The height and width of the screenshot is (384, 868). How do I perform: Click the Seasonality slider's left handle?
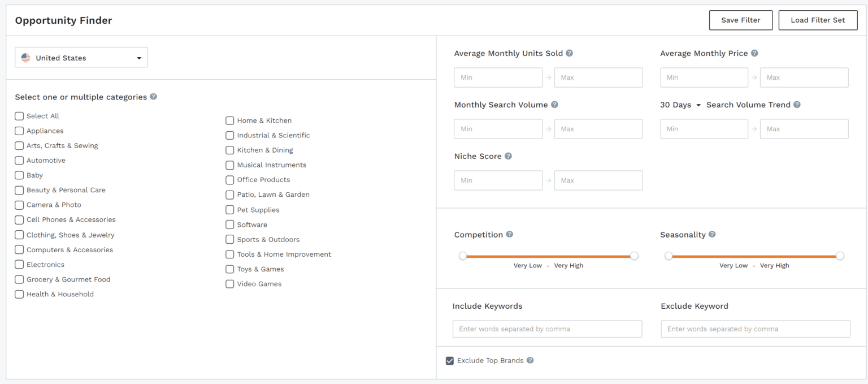tap(669, 256)
